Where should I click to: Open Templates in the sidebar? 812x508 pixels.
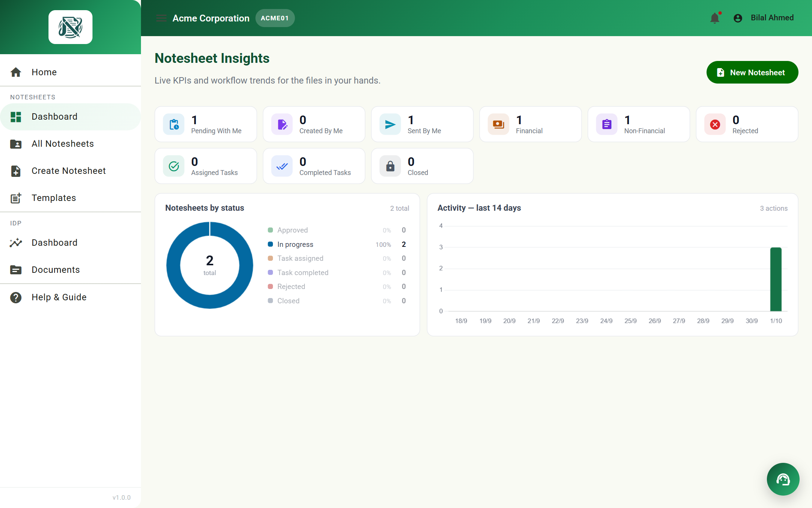click(x=70, y=198)
